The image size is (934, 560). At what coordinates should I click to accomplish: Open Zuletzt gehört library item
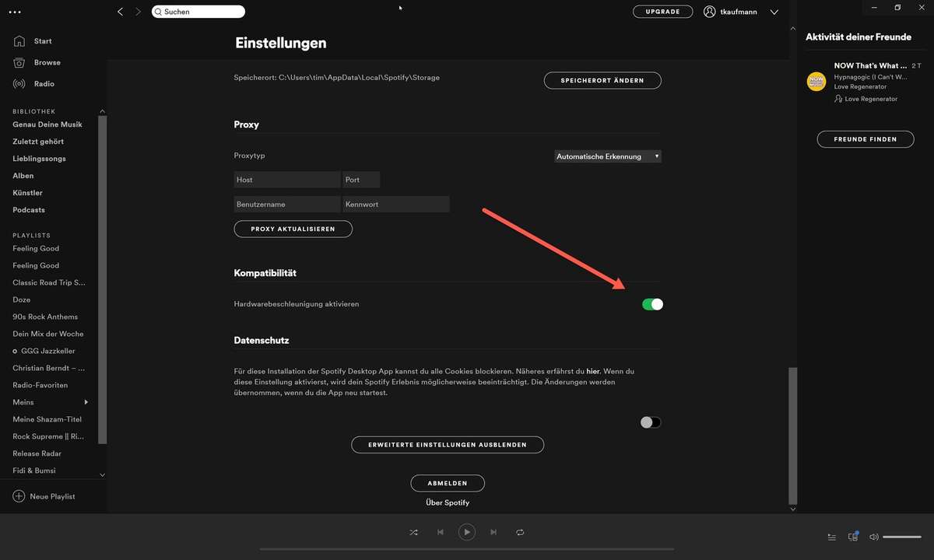click(x=38, y=142)
